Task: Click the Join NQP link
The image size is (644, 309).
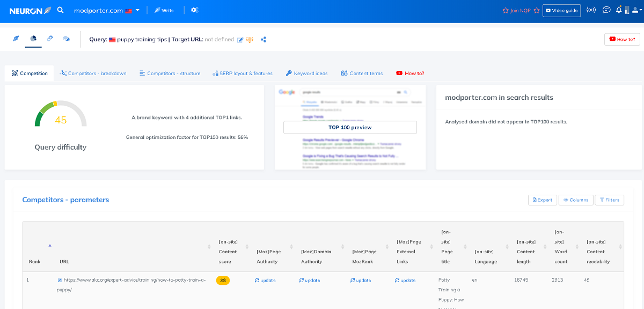Action: (521, 10)
